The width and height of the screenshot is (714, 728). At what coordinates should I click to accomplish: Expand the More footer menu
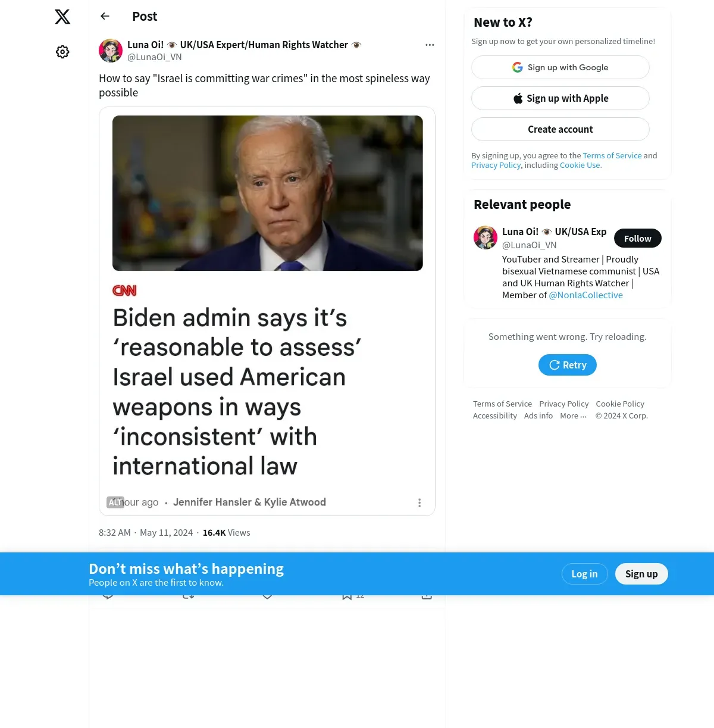point(573,415)
